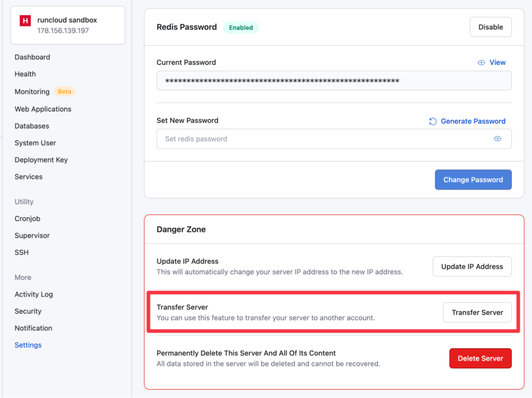Toggle new password visibility eye icon
This screenshot has width=532, height=398.
497,139
